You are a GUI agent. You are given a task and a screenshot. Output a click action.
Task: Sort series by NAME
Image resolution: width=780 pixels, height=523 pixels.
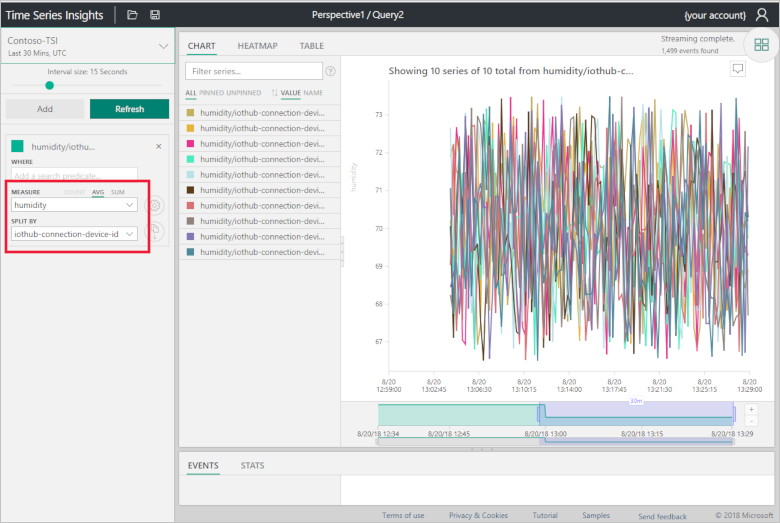[313, 93]
